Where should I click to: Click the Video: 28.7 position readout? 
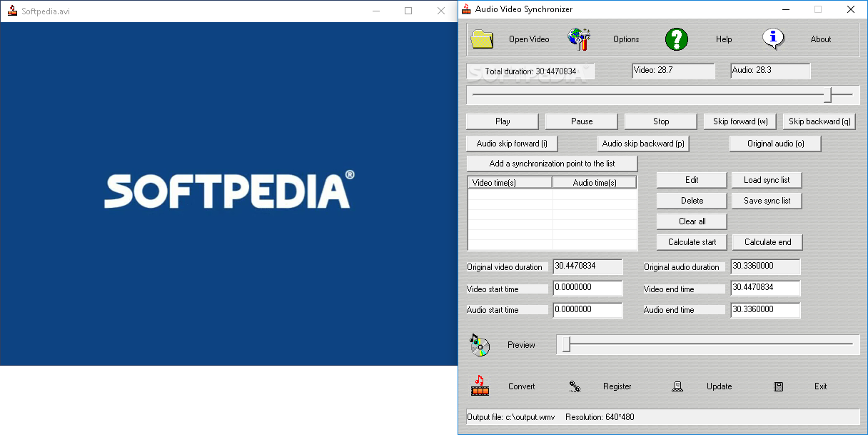[674, 71]
